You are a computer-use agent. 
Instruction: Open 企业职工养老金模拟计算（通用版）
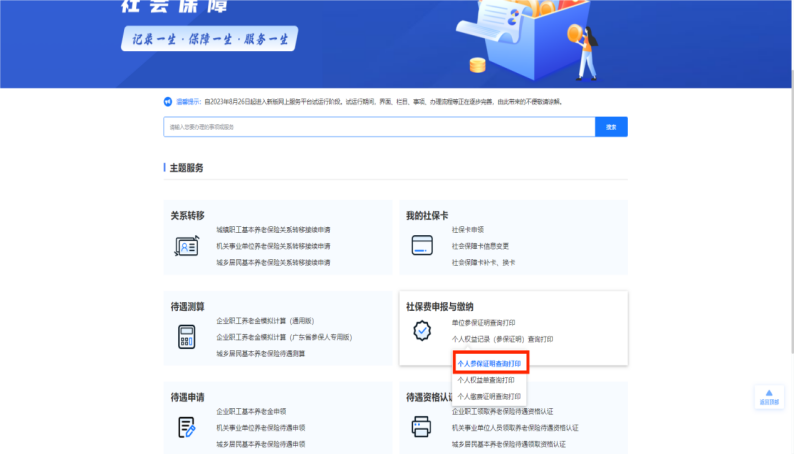coord(265,321)
